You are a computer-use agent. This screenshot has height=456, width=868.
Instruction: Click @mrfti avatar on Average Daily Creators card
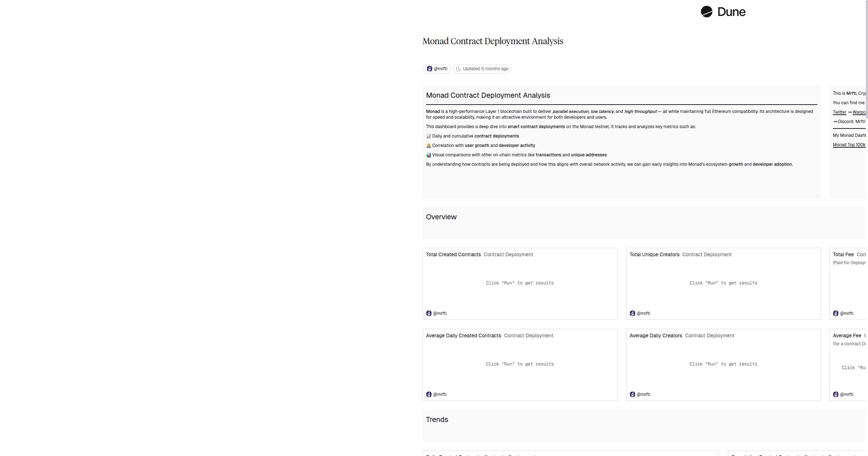pos(632,394)
